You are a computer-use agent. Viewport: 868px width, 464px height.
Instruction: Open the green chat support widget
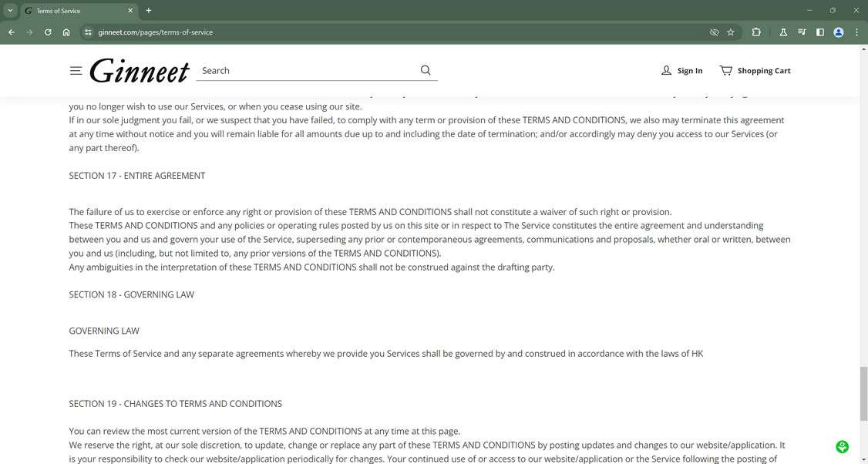coord(842,446)
